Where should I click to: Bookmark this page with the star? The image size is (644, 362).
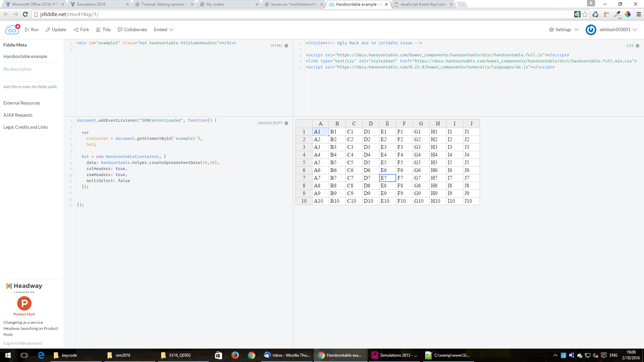tap(585, 14)
